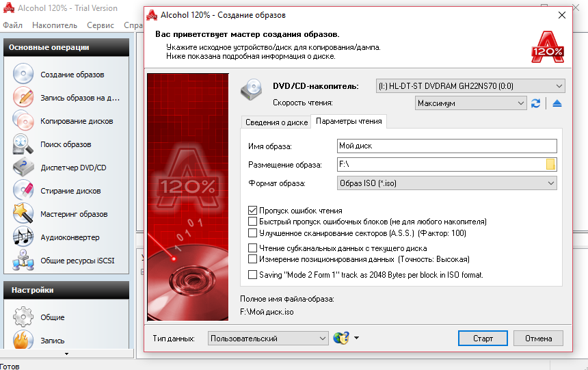Open the Сервис menu
Screen dimensions: 588x370
click(x=101, y=25)
